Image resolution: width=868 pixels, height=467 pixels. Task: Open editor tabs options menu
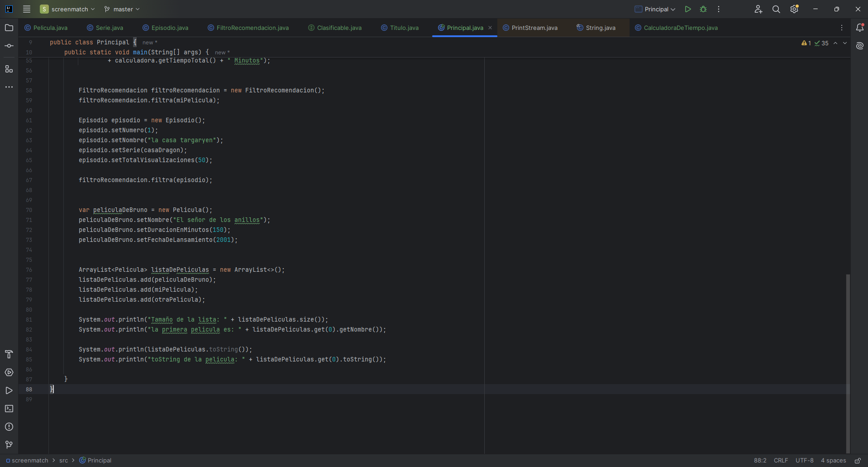[842, 28]
